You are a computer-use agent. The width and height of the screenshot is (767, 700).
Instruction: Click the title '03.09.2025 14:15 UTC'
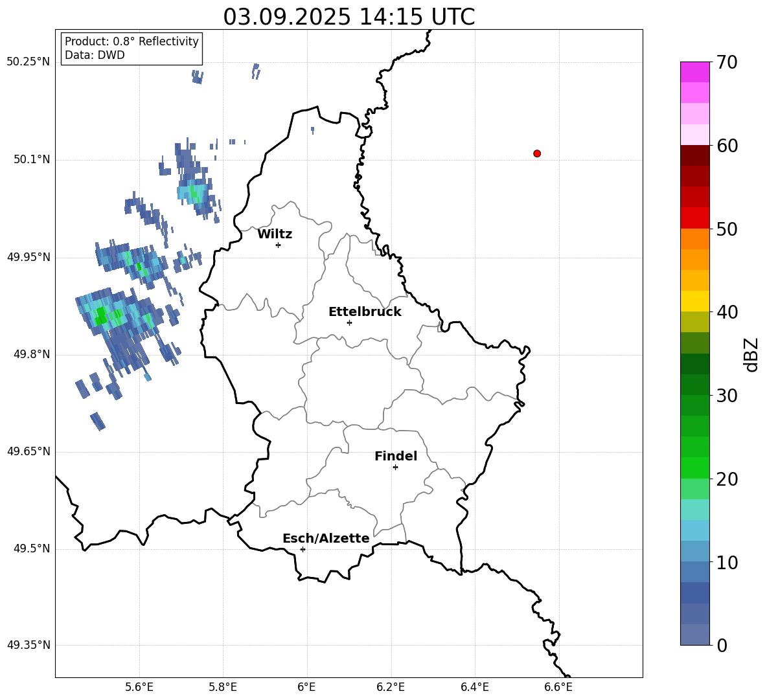click(x=349, y=17)
